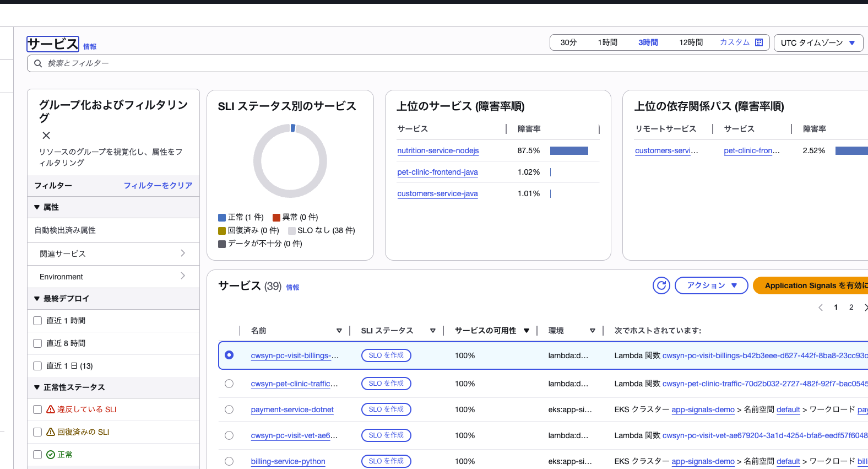Click the search magnifier icon
The width and height of the screenshot is (868, 469).
[38, 63]
